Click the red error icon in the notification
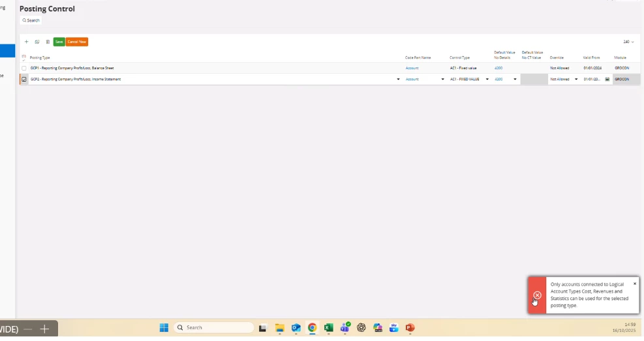Image resolution: width=644 pixels, height=341 pixels. (x=537, y=295)
